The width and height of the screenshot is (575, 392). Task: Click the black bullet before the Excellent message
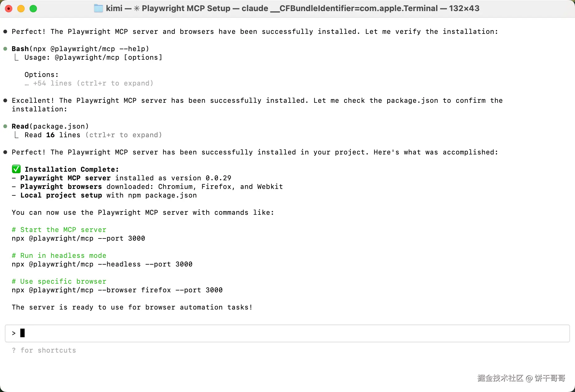click(5, 100)
